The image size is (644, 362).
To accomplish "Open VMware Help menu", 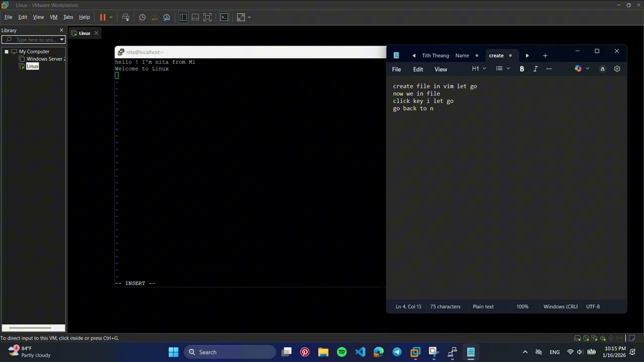I will pyautogui.click(x=85, y=17).
